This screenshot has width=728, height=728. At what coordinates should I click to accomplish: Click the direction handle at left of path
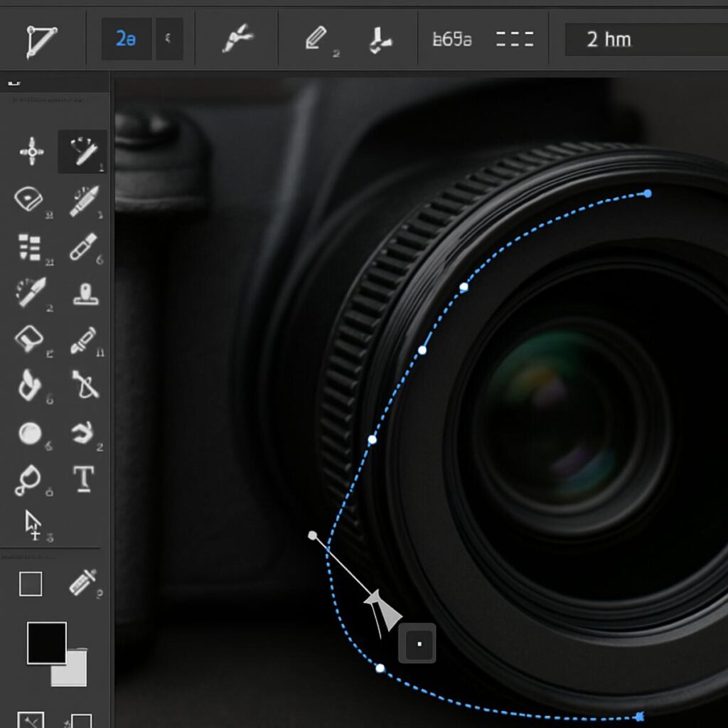click(x=313, y=536)
